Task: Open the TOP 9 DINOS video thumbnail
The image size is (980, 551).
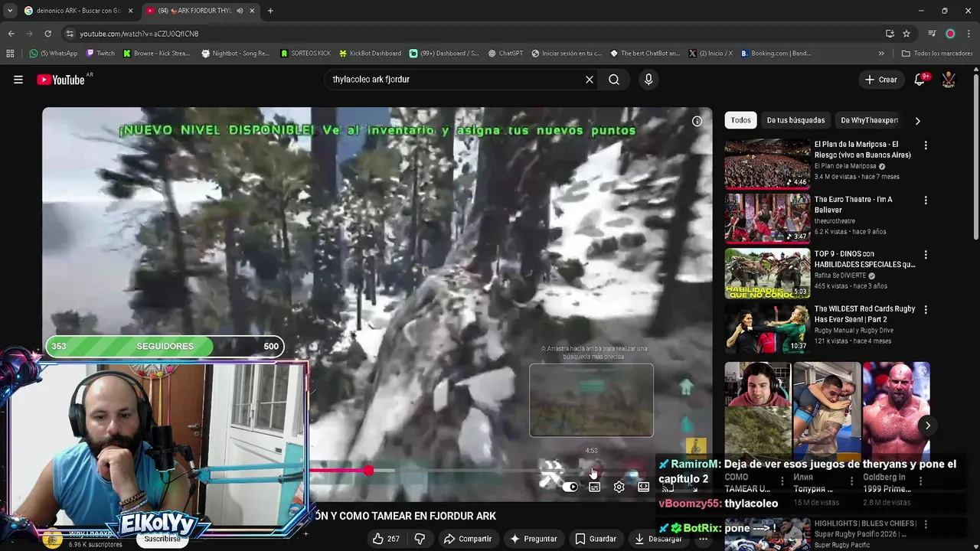Action: pos(767,272)
